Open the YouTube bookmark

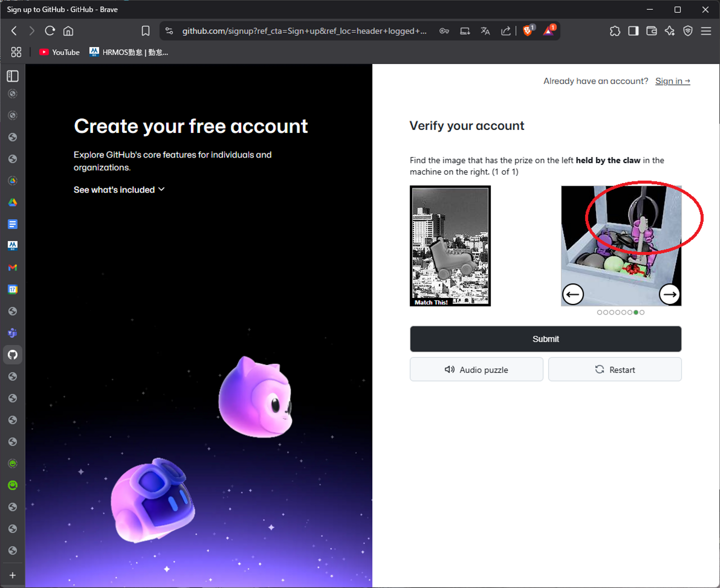point(59,52)
